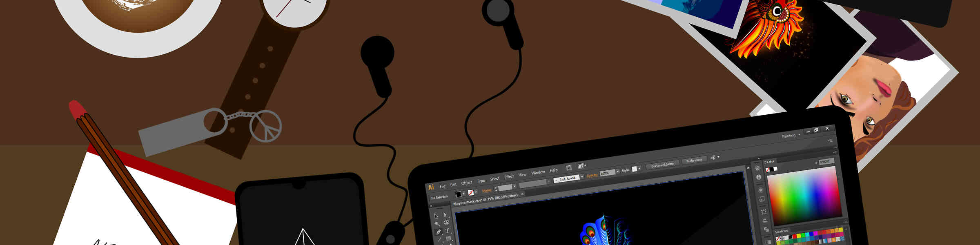Open the 3 pt. Round brush dropdown

point(582,176)
